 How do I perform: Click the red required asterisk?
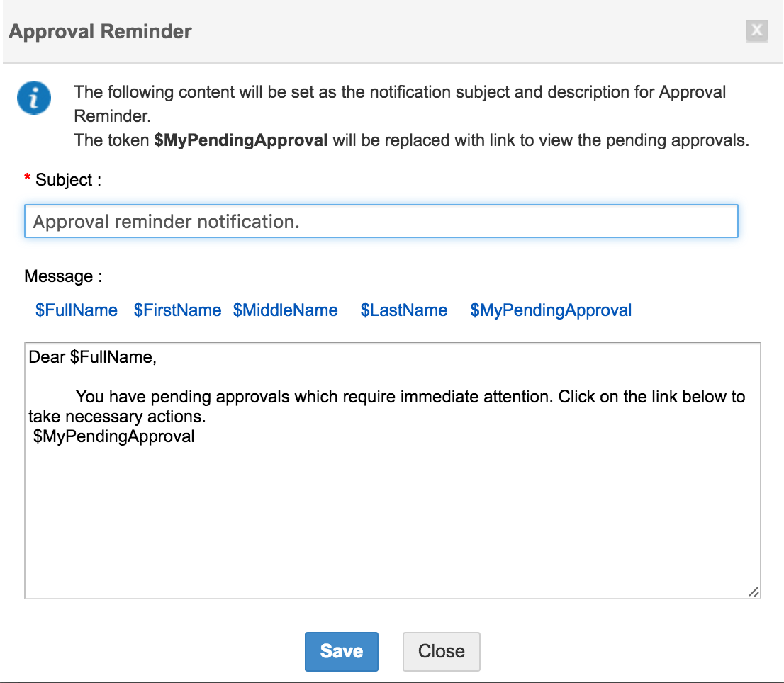[x=28, y=179]
